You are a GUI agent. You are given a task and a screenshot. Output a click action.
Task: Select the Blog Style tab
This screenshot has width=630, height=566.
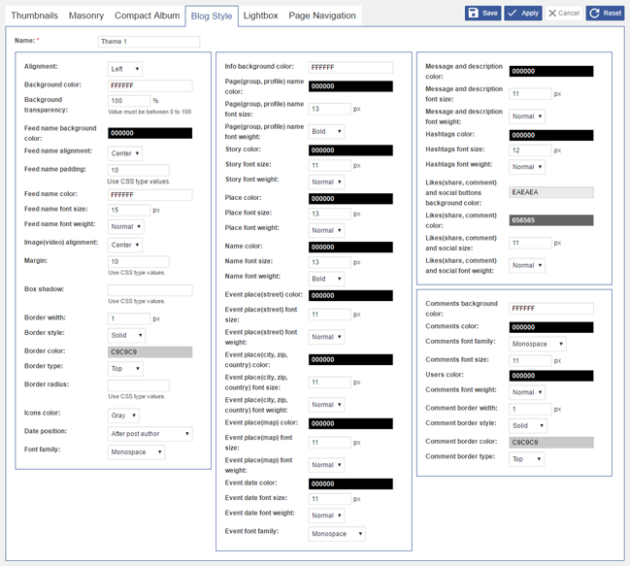point(211,16)
